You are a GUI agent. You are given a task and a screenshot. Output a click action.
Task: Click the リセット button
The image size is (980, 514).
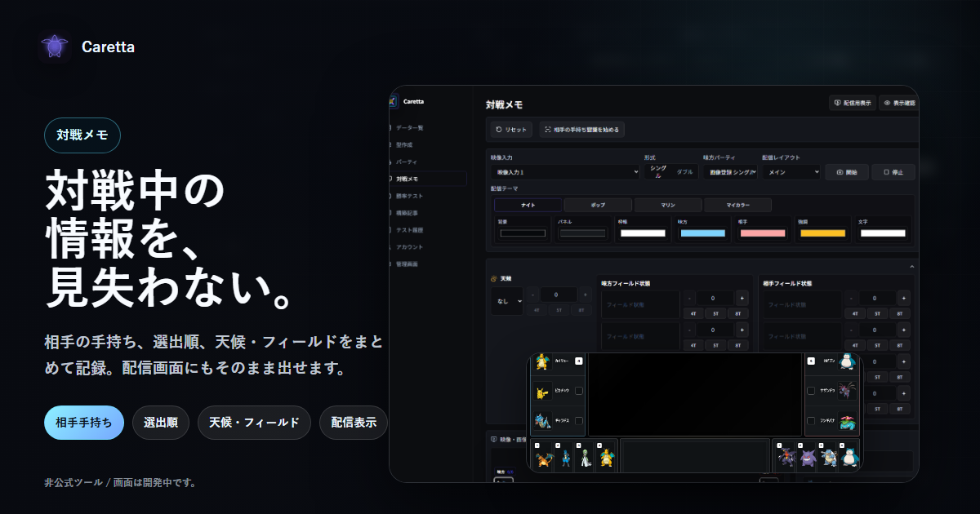(512, 130)
